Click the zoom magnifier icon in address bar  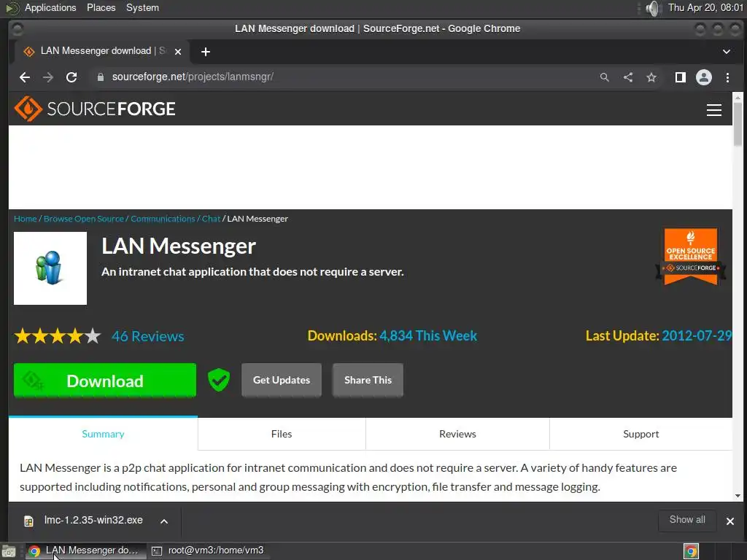605,77
